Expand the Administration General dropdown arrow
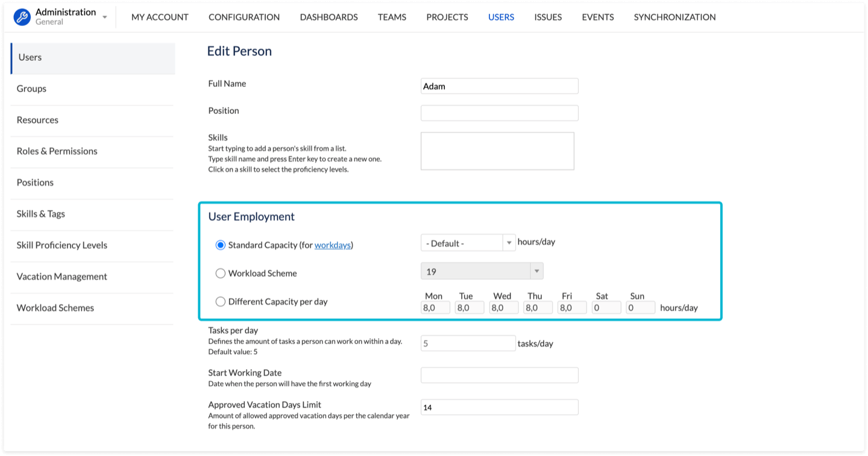 tap(105, 17)
